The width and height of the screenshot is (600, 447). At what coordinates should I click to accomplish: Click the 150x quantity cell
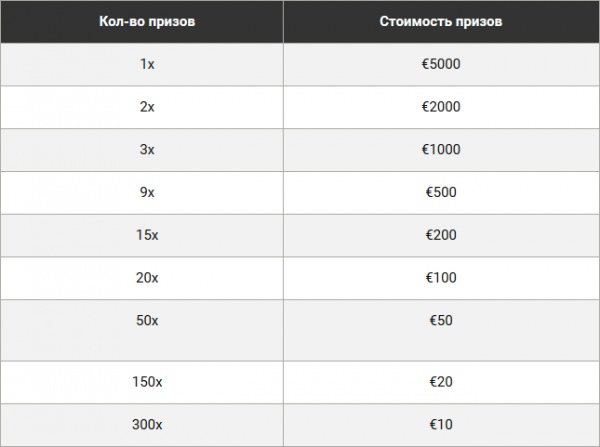[142, 382]
